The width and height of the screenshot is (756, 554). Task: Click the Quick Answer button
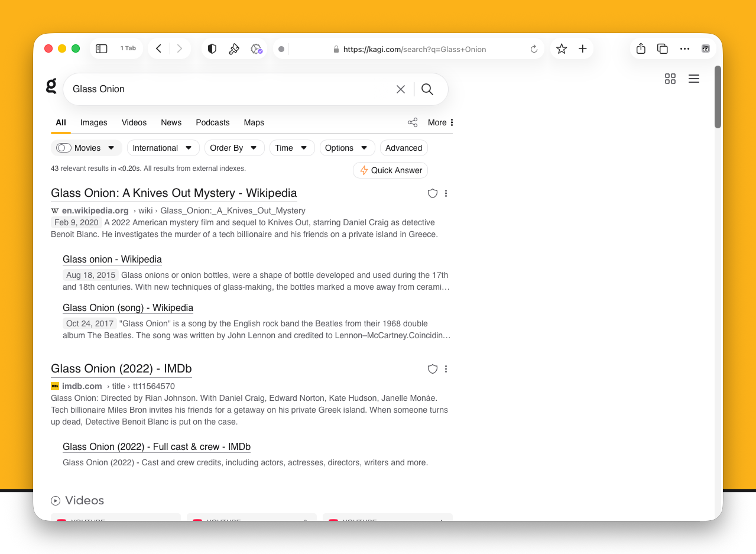(391, 170)
